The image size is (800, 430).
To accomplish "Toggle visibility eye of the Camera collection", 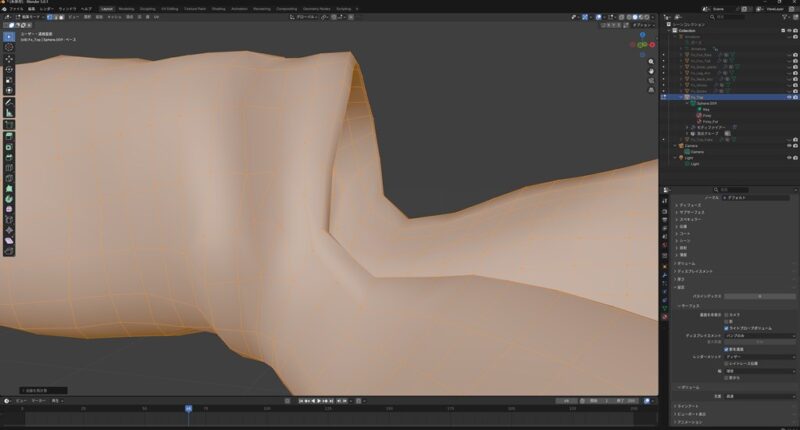I will (x=788, y=145).
